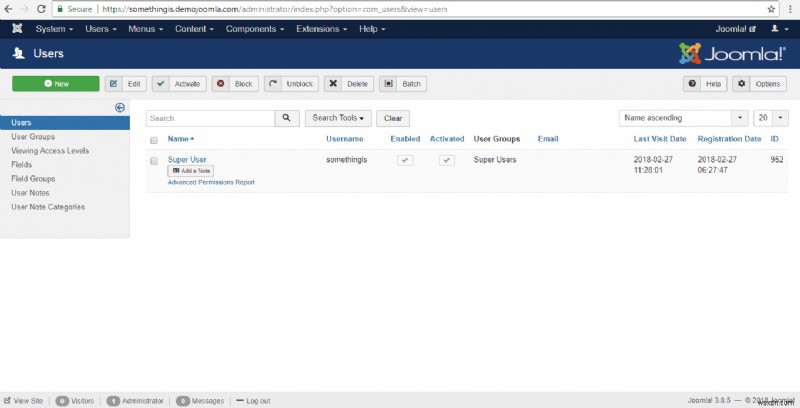Sort by Last Visit Date column
The image size is (800, 408).
pos(660,139)
